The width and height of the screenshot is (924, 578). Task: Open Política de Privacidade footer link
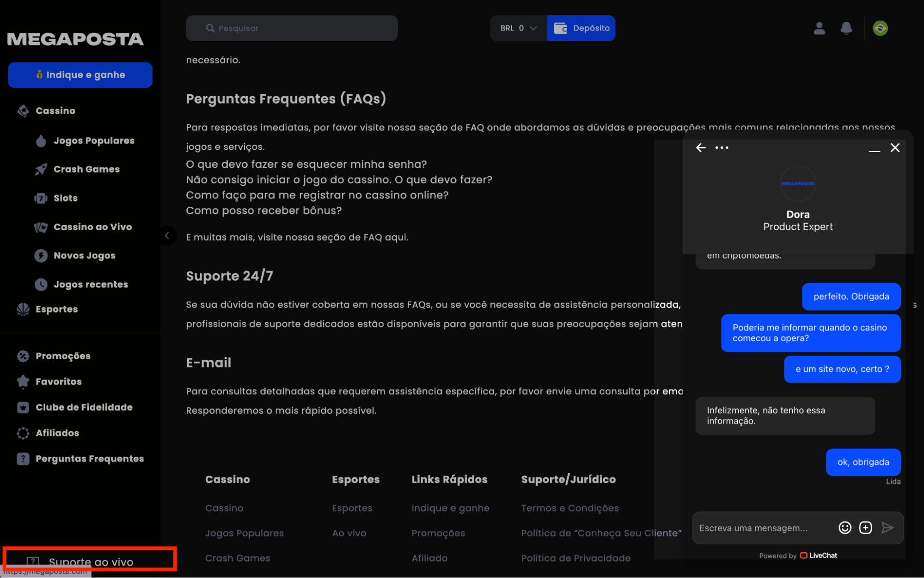(x=576, y=558)
